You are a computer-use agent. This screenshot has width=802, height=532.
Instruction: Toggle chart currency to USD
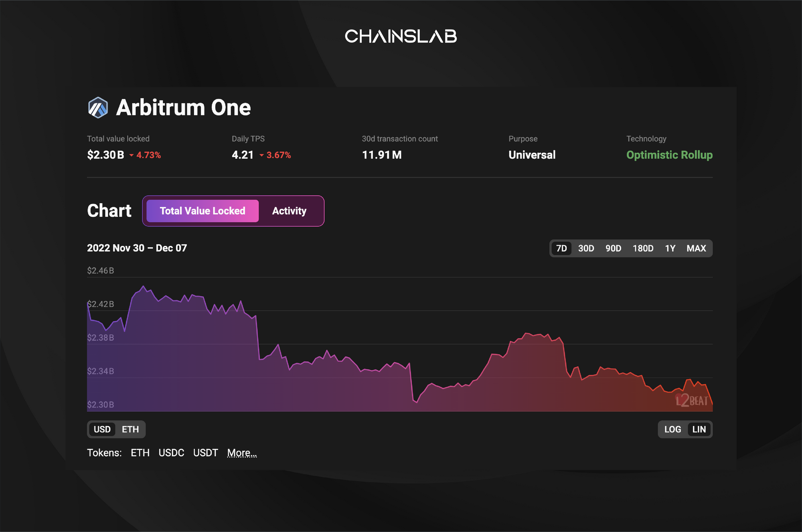click(102, 429)
